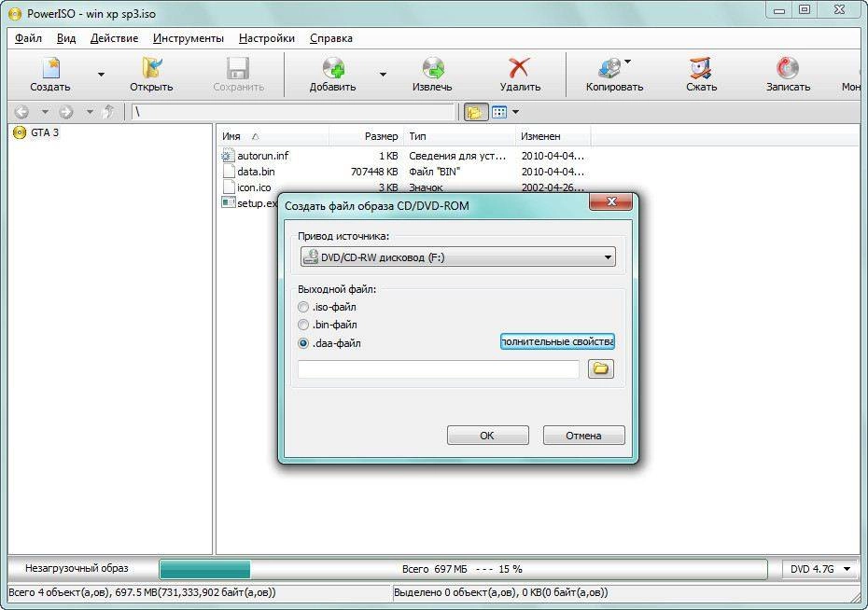Click the Forward navigation arrow icon

pos(66,112)
